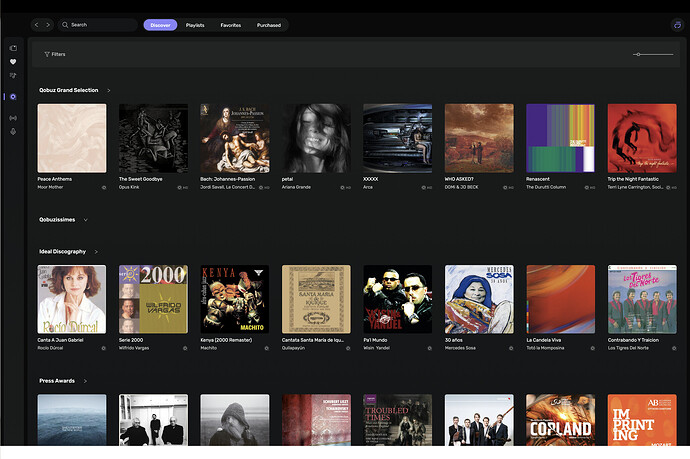Open the Troubled Times cover in Press Awards
This screenshot has width=690, height=459.
pos(398,420)
